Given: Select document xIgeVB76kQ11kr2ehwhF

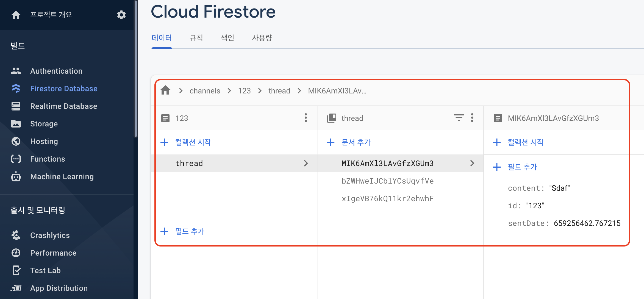Looking at the screenshot, I should pyautogui.click(x=387, y=198).
